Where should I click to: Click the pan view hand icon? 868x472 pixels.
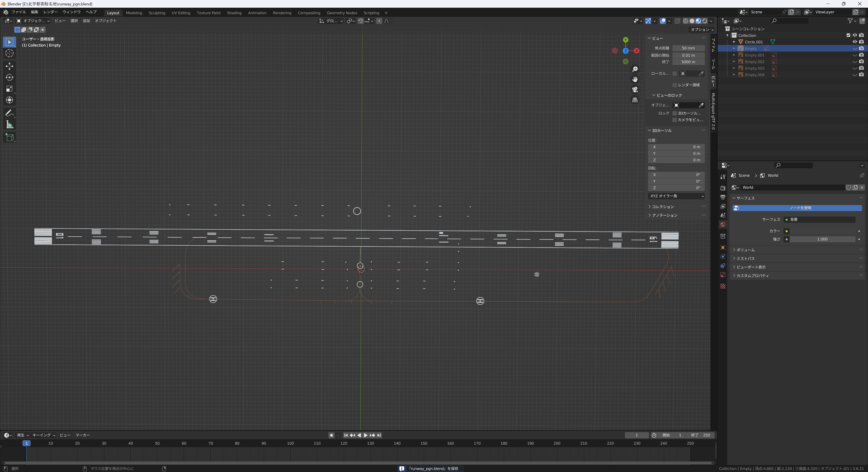(635, 79)
